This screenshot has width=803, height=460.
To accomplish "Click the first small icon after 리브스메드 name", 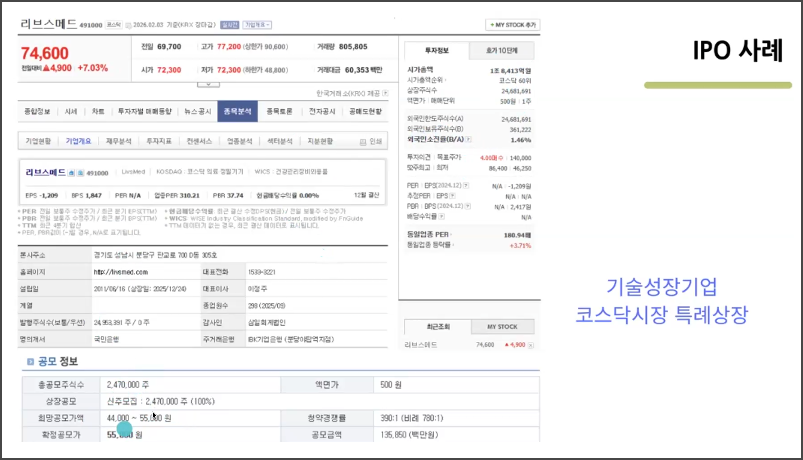I will 72,173.
